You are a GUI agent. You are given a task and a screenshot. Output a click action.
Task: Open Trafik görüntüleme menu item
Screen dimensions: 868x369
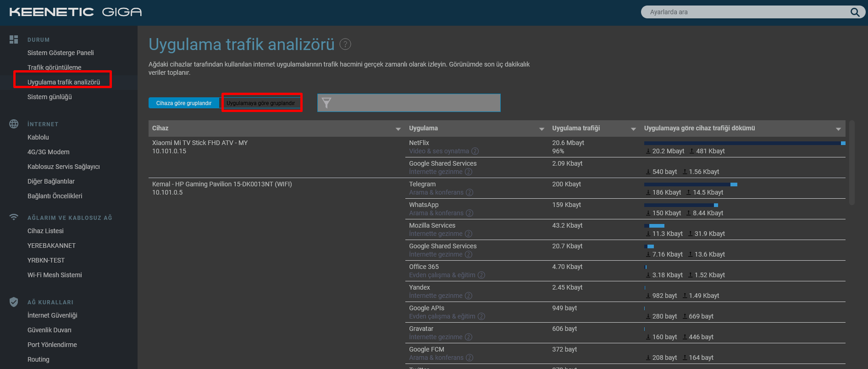click(x=54, y=67)
